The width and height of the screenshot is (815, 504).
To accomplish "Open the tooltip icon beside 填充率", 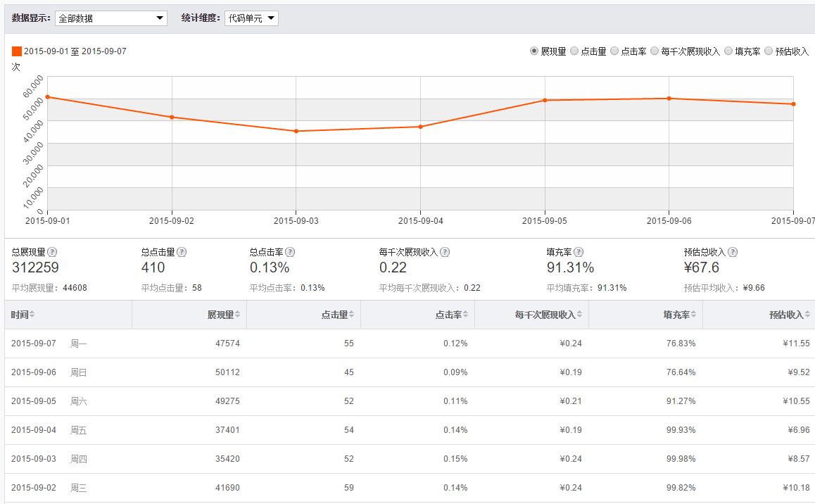I will pyautogui.click(x=578, y=251).
